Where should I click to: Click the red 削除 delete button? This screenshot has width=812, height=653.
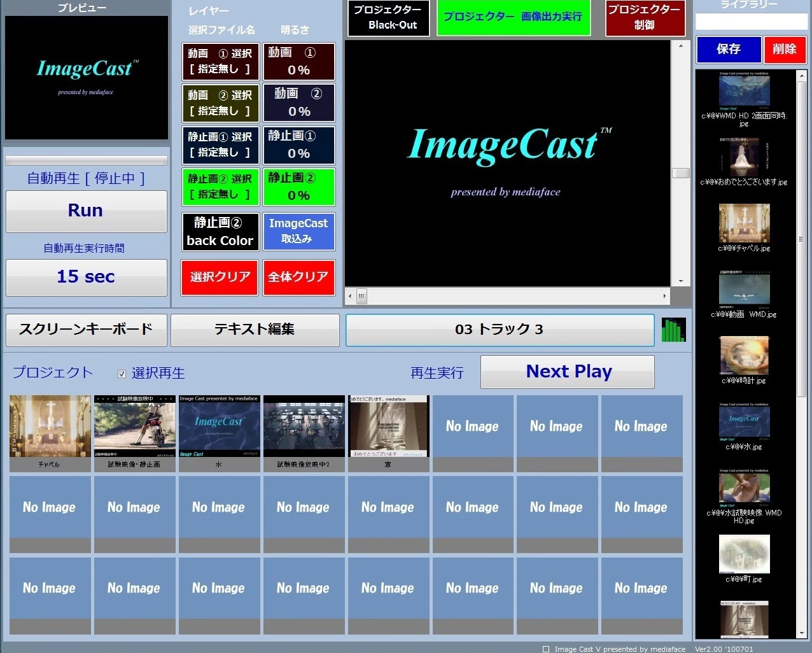785,50
